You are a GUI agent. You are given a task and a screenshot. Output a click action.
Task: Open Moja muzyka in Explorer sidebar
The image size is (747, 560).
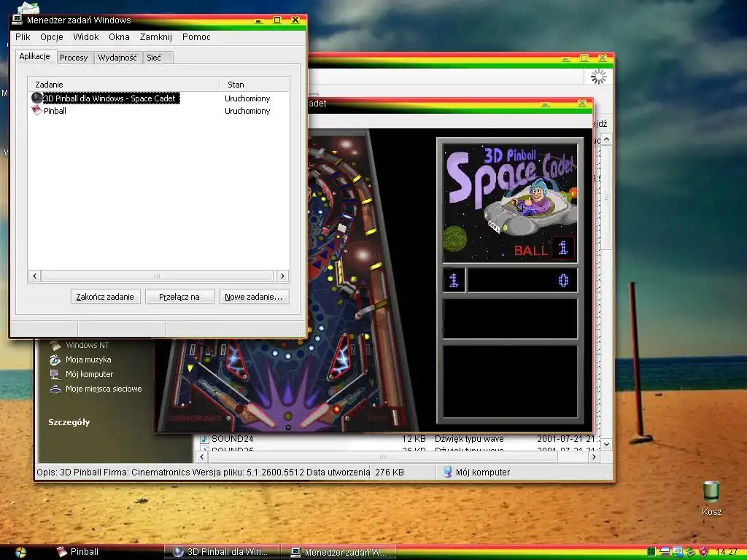click(88, 359)
